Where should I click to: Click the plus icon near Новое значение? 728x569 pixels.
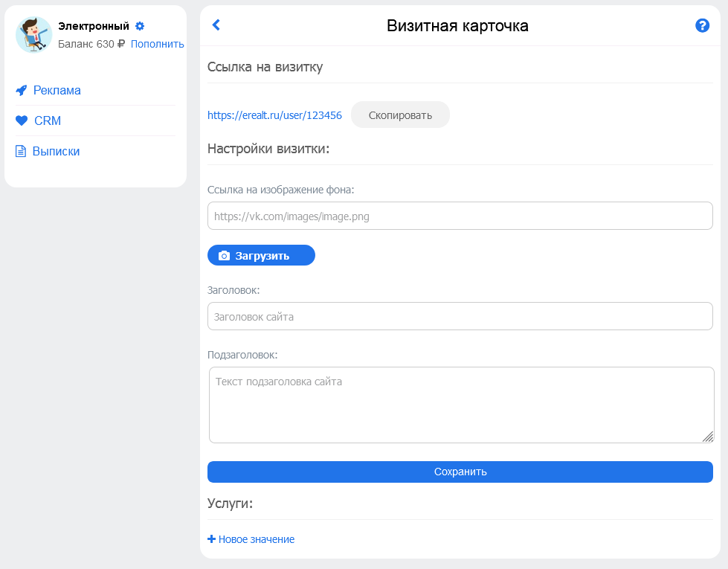[211, 539]
